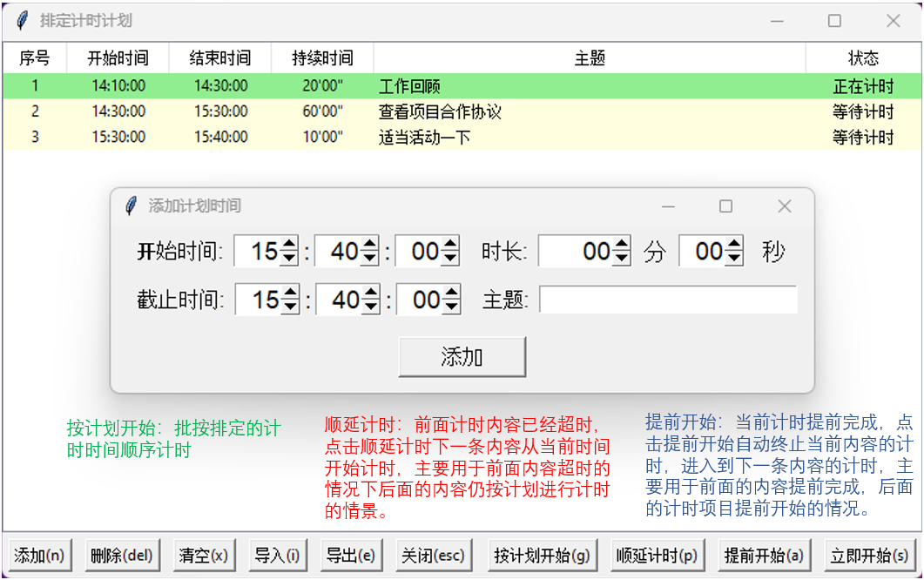Increase the start time hour spinner
924x580 pixels.
[x=289, y=246]
